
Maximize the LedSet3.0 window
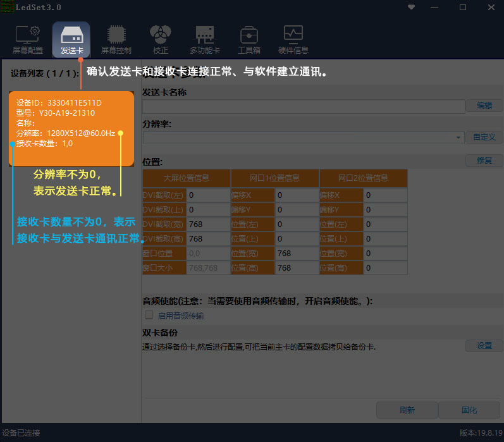coord(462,7)
